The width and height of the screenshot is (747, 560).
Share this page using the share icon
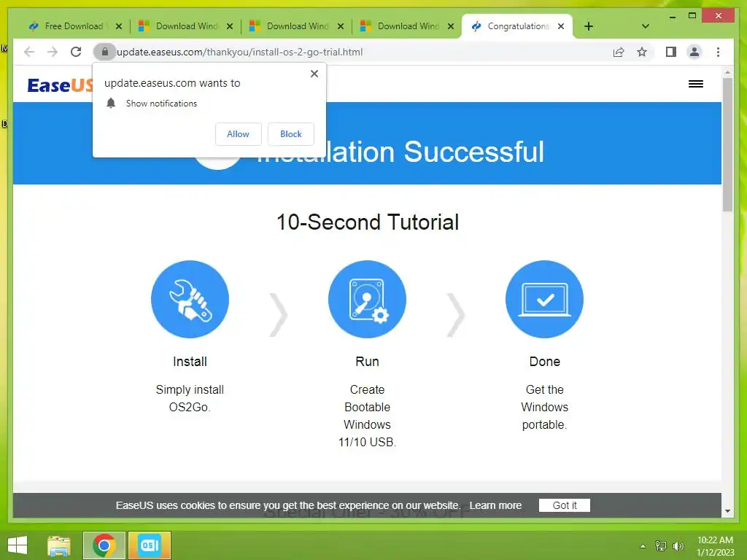(619, 52)
